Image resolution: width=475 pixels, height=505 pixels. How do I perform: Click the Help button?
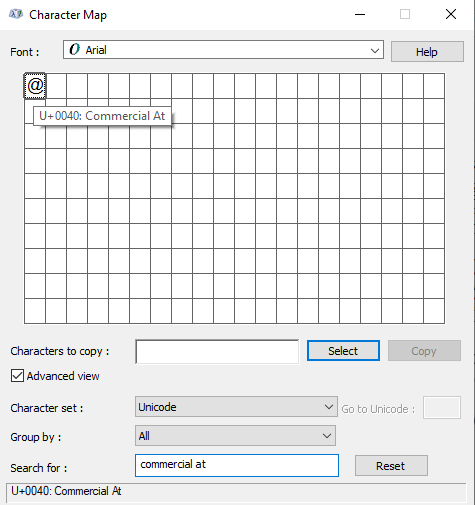427,52
